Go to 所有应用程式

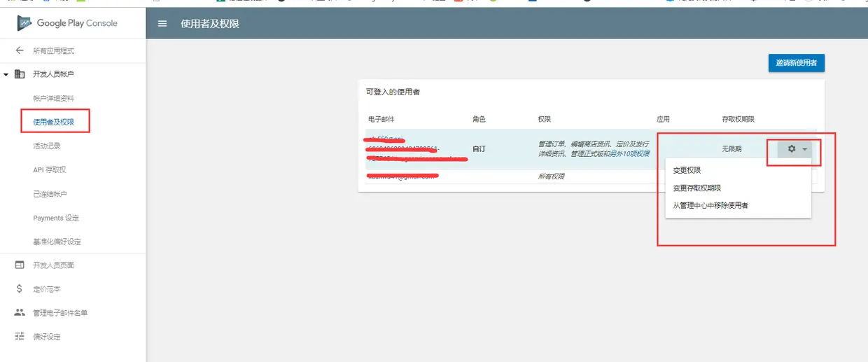(53, 50)
